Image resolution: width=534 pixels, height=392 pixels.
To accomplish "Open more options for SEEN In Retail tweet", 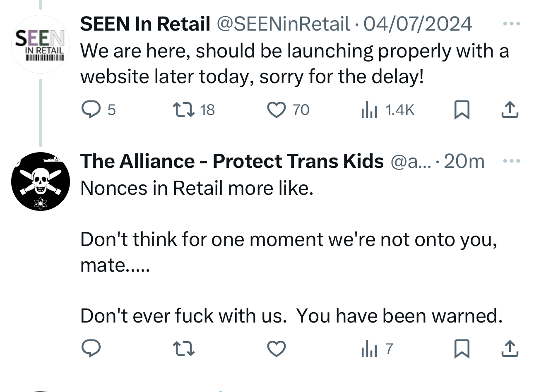I will [511, 24].
